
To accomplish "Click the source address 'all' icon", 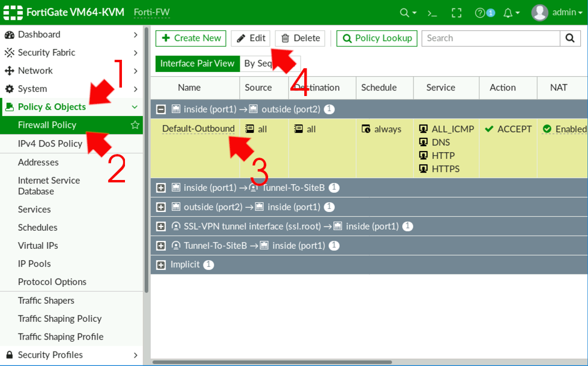I will point(249,129).
